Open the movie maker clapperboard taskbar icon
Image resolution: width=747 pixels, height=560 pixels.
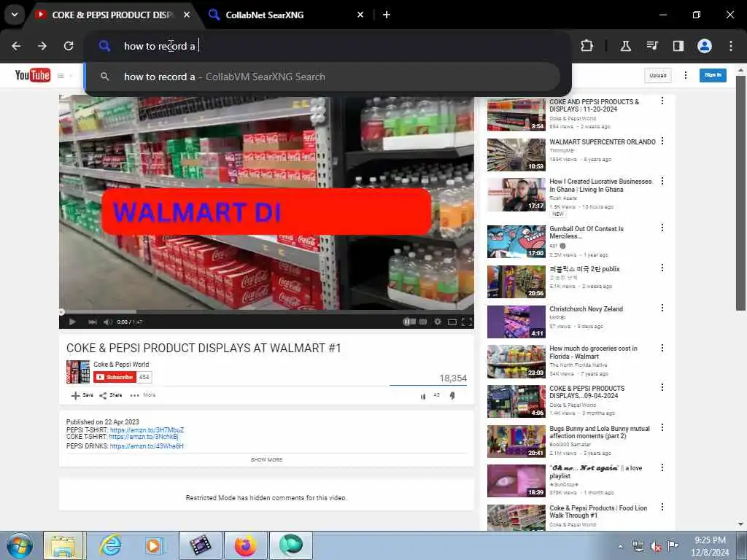click(x=200, y=545)
